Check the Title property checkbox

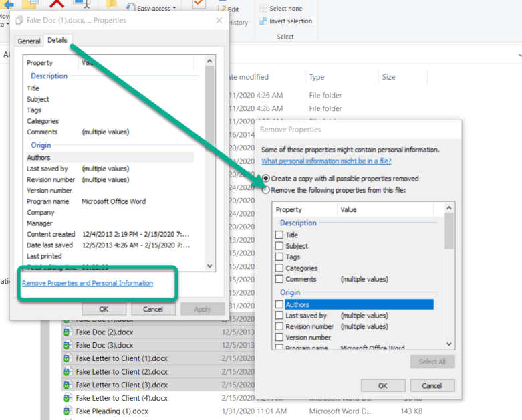[x=279, y=235]
